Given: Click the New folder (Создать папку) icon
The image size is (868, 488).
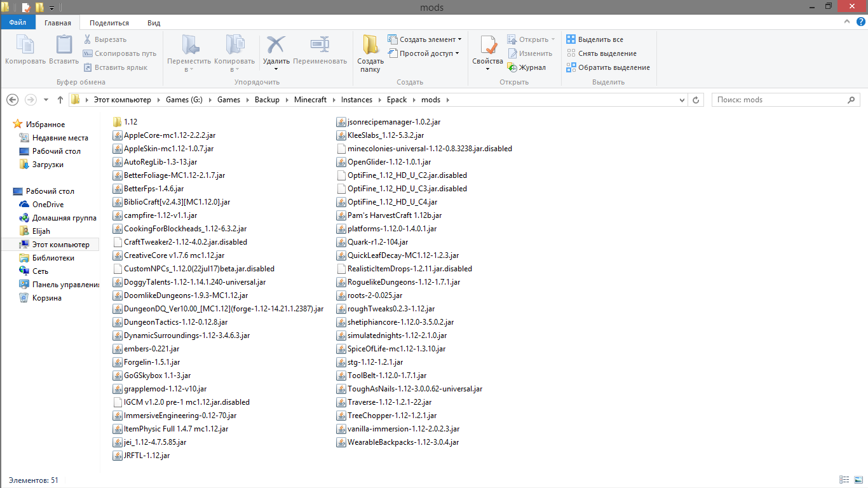Looking at the screenshot, I should coord(370,45).
